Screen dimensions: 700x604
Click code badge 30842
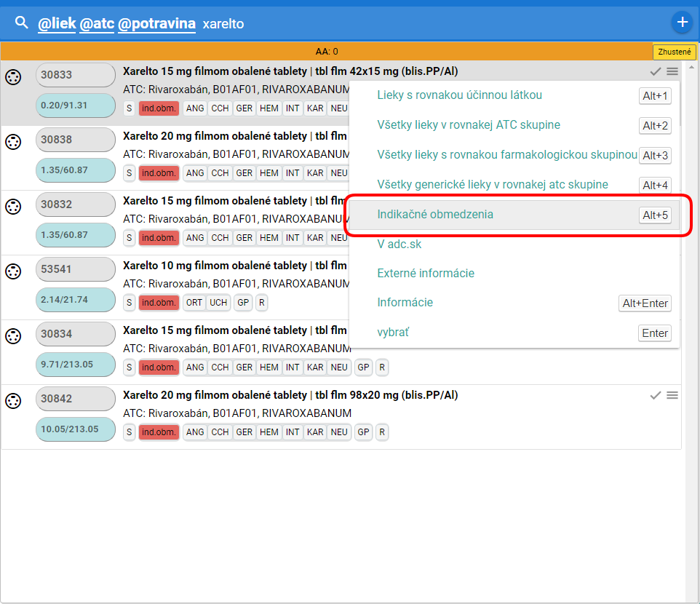click(76, 398)
